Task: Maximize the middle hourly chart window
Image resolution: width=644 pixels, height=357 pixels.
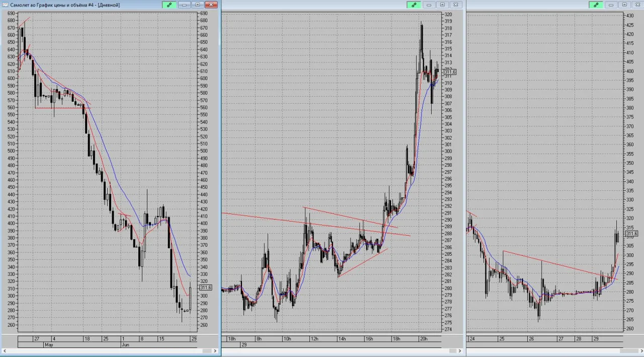Action: coord(442,5)
